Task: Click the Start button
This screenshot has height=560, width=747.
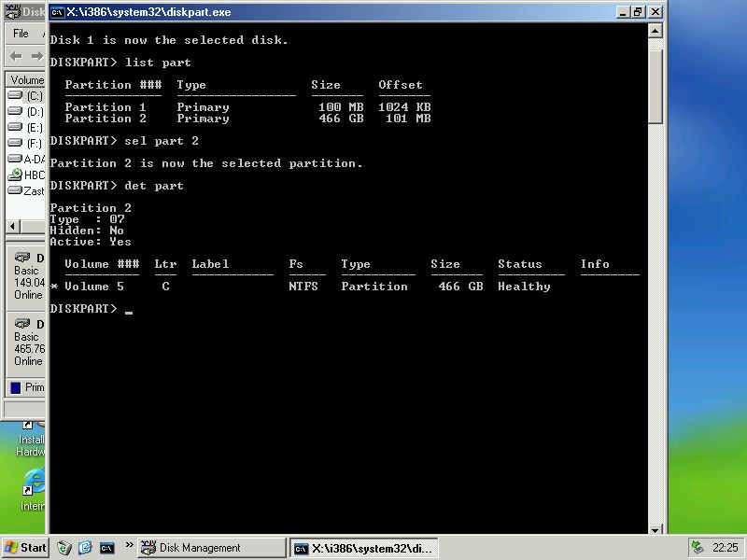Action: [25, 548]
